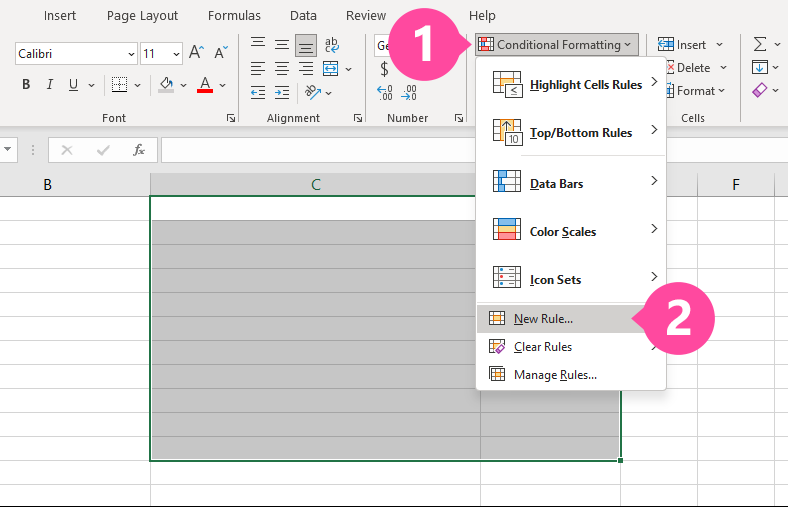
Task: Click the Increase Indent icon
Action: tap(281, 93)
